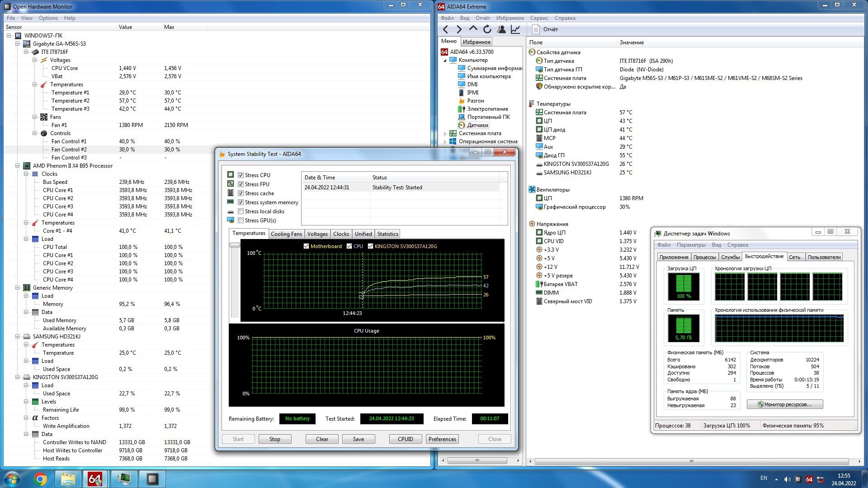The width and height of the screenshot is (868, 488).
Task: Stop the stability test
Action: pos(275,439)
